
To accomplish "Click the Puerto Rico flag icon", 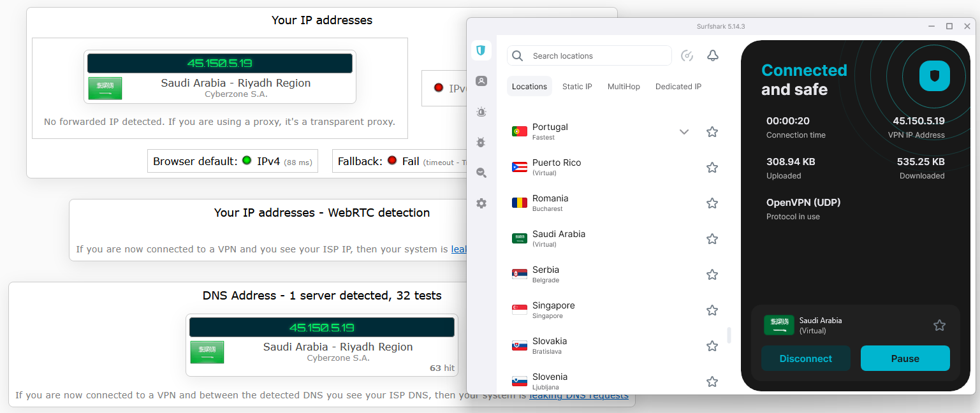I will tap(520, 168).
